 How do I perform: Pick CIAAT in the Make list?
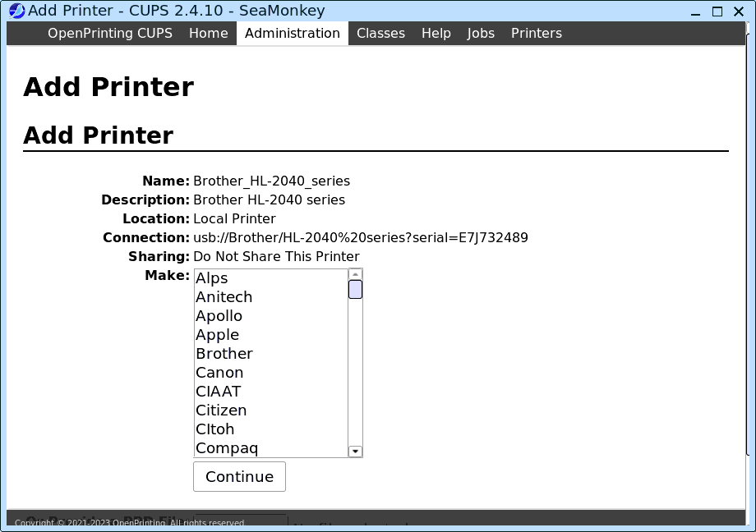pyautogui.click(x=271, y=392)
